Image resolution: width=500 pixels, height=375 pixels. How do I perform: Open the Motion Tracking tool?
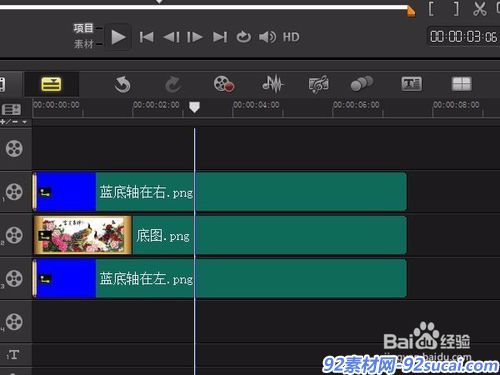[x=362, y=83]
